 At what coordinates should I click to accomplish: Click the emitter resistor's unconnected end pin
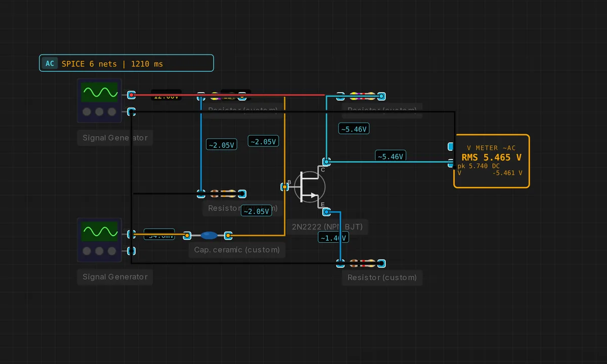point(382,263)
